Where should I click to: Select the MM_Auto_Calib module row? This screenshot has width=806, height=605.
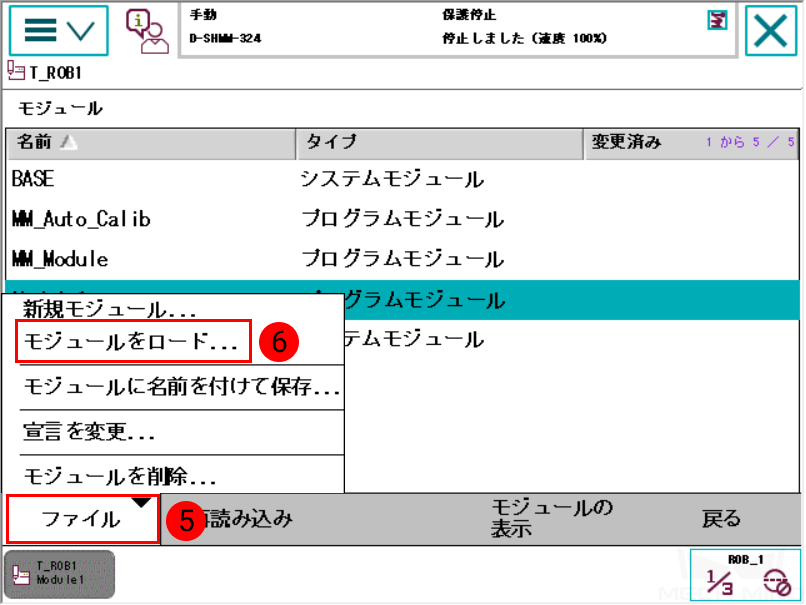point(402,219)
